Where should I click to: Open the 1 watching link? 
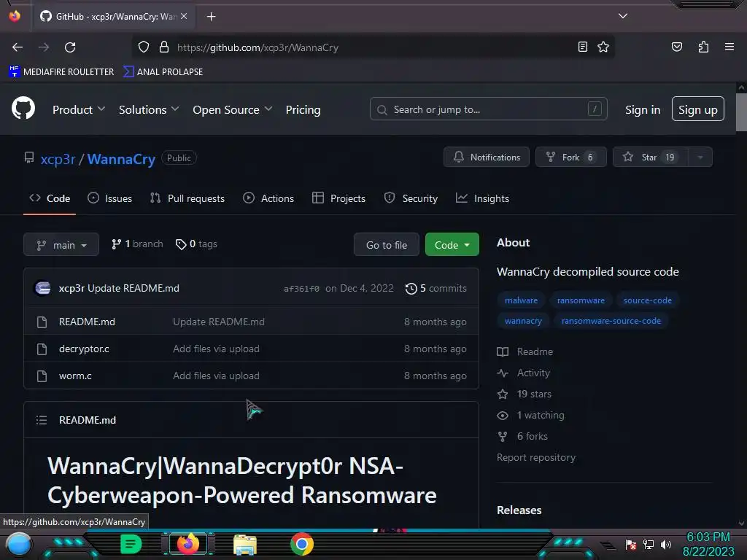click(531, 415)
